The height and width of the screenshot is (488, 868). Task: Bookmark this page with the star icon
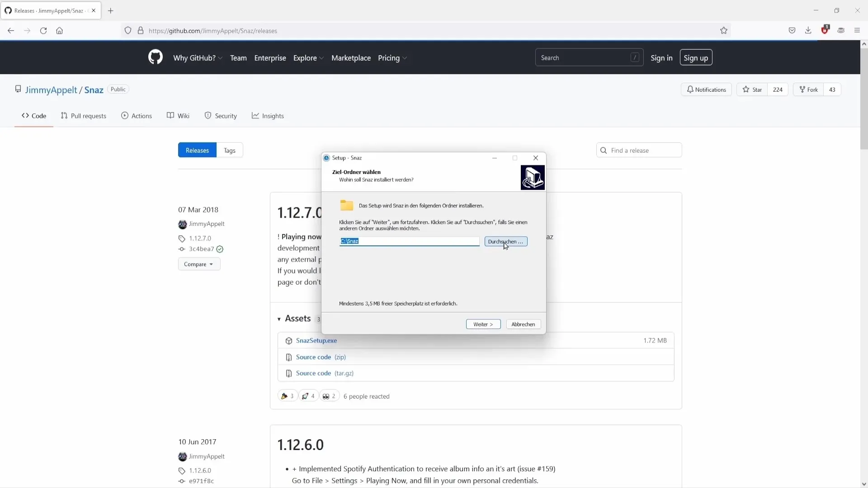(724, 31)
